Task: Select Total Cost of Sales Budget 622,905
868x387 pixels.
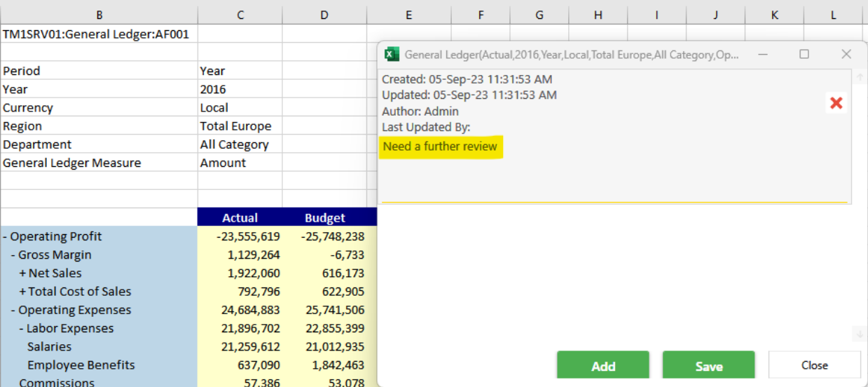Action: [324, 291]
